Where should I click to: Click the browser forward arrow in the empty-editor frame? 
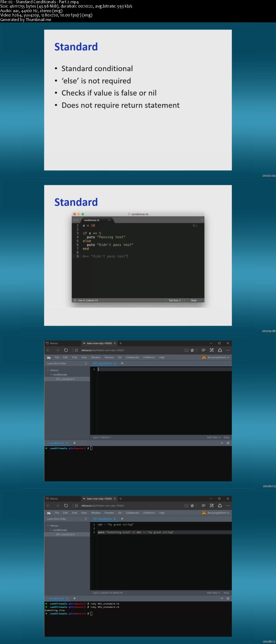click(57, 350)
